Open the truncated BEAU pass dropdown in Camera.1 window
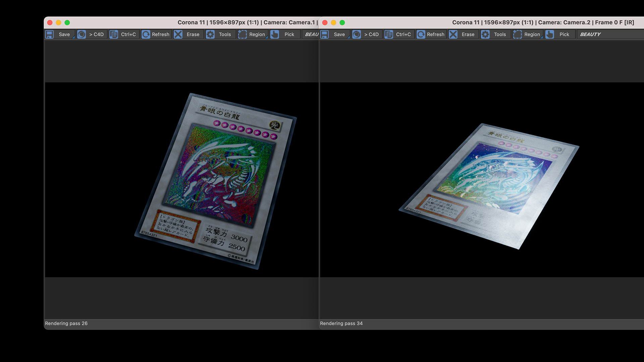Viewport: 644px width, 362px height. (311, 34)
